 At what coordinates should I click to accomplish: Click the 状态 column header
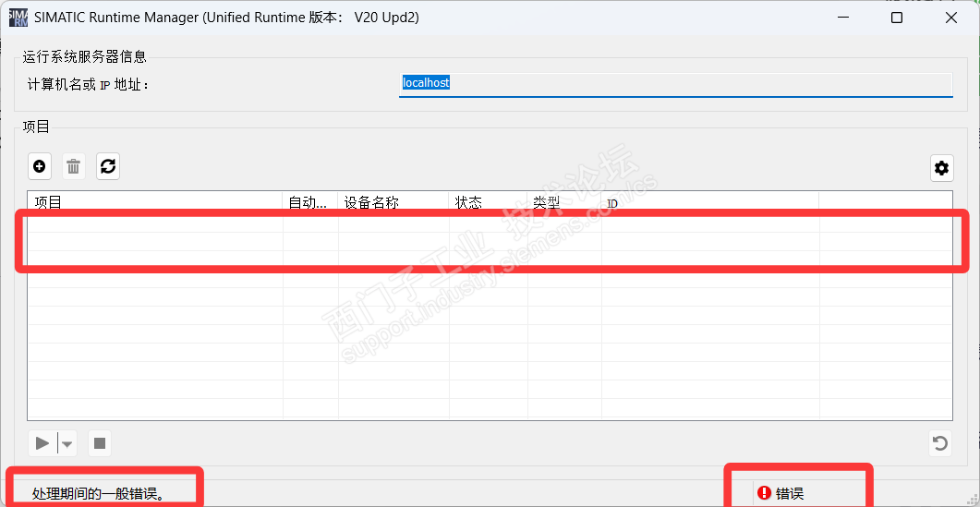[x=488, y=202]
